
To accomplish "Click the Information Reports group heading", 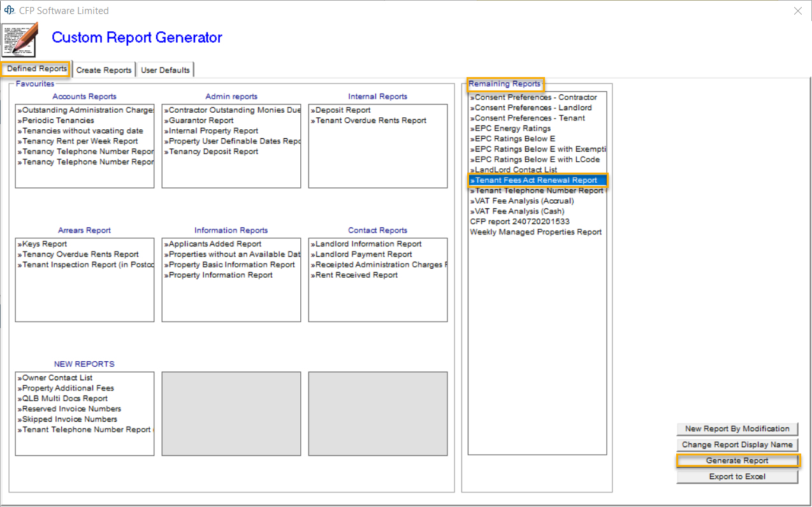I will [231, 231].
